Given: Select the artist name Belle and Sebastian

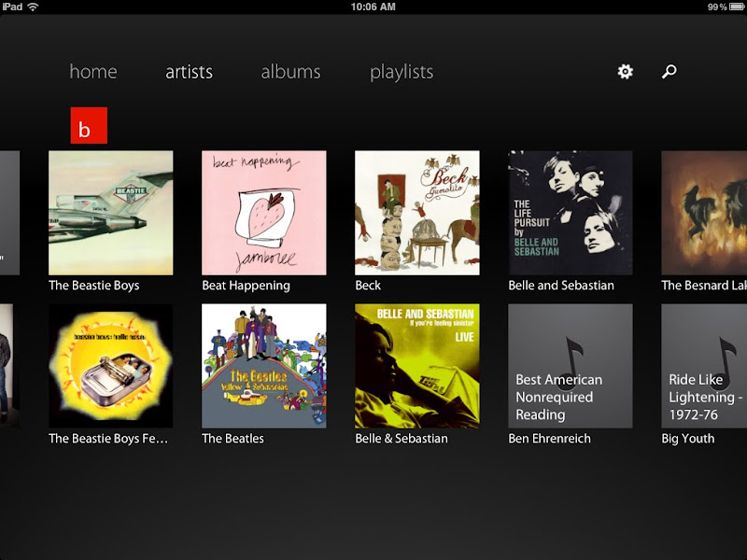Looking at the screenshot, I should (x=561, y=286).
